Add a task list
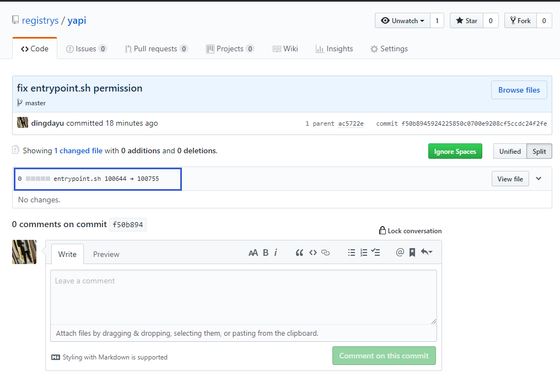The width and height of the screenshot is (560, 392). point(375,253)
